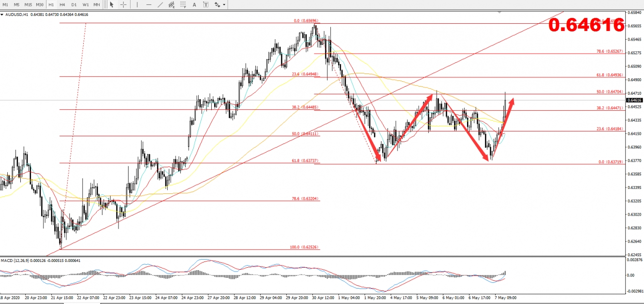The image size is (644, 304).
Task: Switch chart to M15 timeframe
Action: [28, 5]
